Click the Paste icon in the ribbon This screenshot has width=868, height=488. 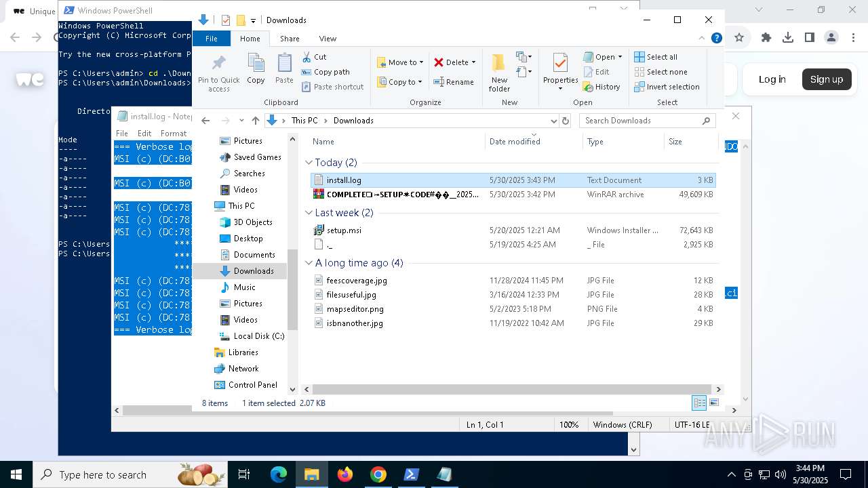click(x=284, y=68)
